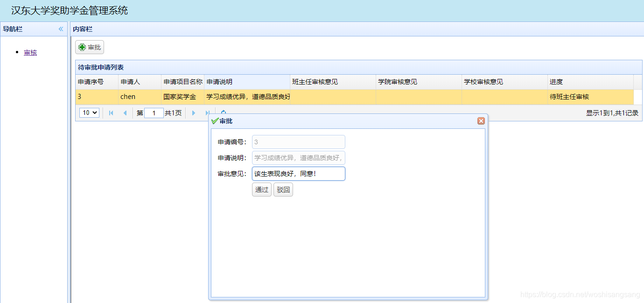Image resolution: width=644 pixels, height=303 pixels.
Task: Click the 通过 approve button
Action: (x=262, y=190)
